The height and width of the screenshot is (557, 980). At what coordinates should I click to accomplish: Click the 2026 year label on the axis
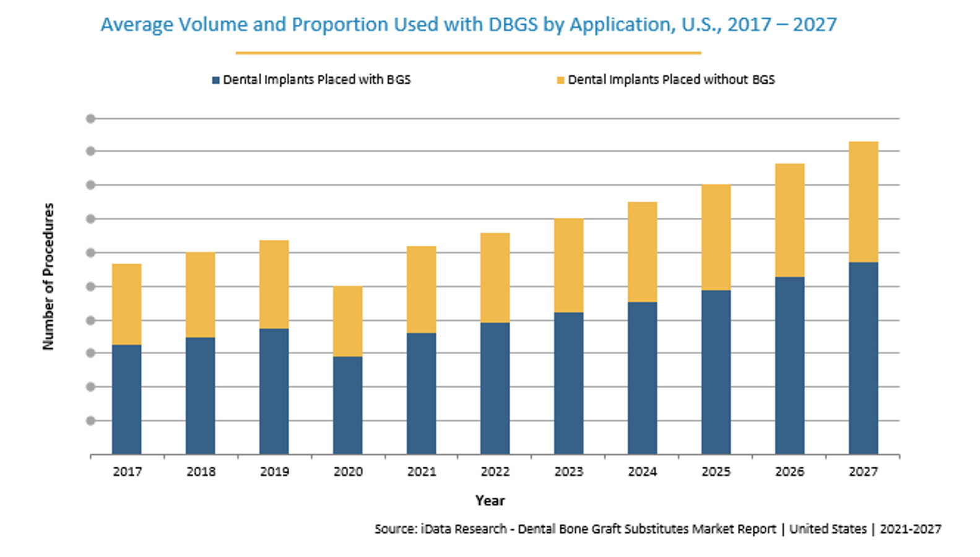pos(789,472)
